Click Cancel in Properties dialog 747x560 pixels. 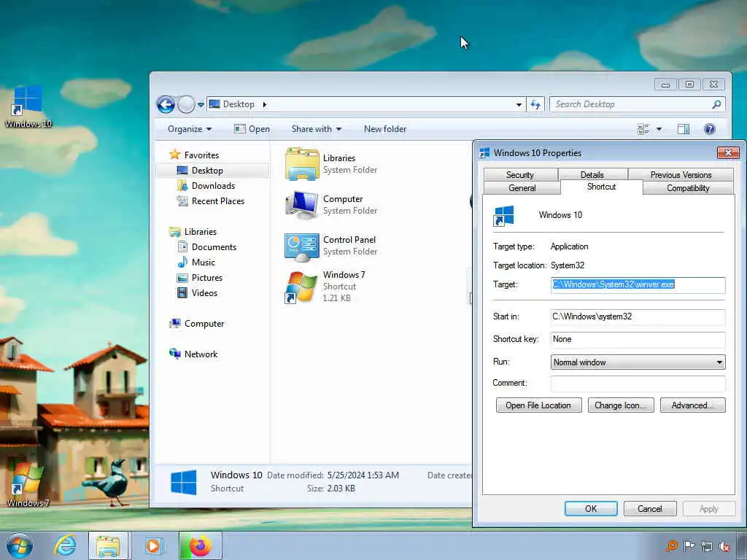click(650, 508)
